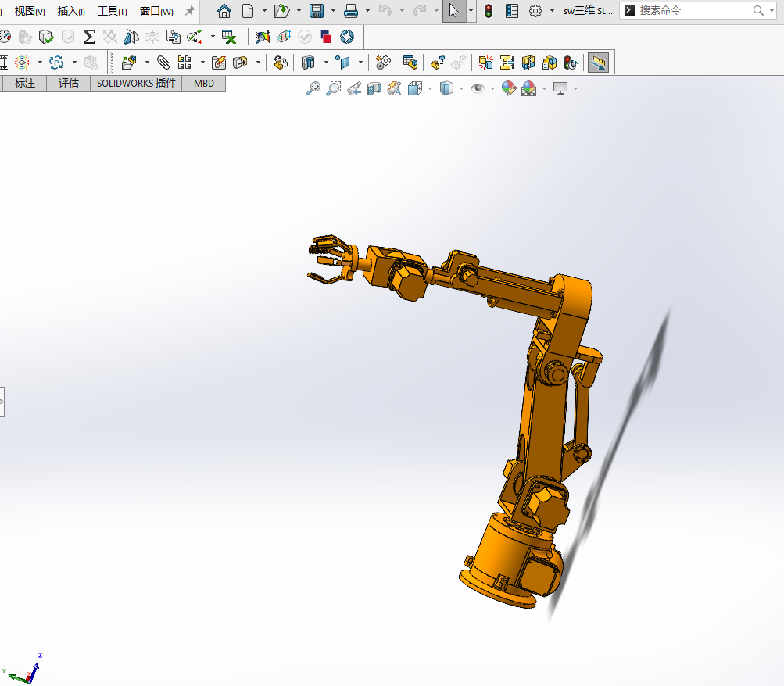Open the 视图(V) menu

point(30,11)
